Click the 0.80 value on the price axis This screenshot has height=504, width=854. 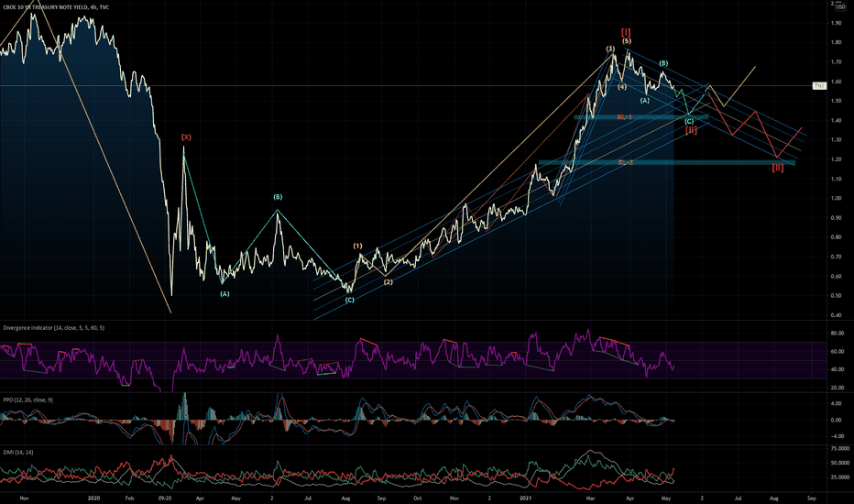pyautogui.click(x=837, y=237)
